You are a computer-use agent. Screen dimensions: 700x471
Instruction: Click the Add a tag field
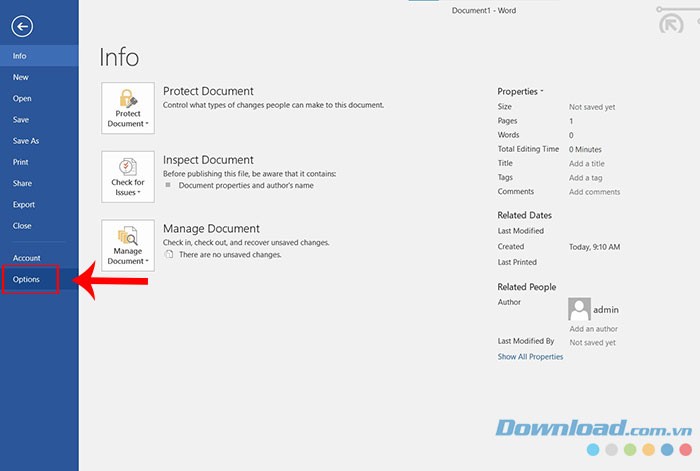coord(586,177)
